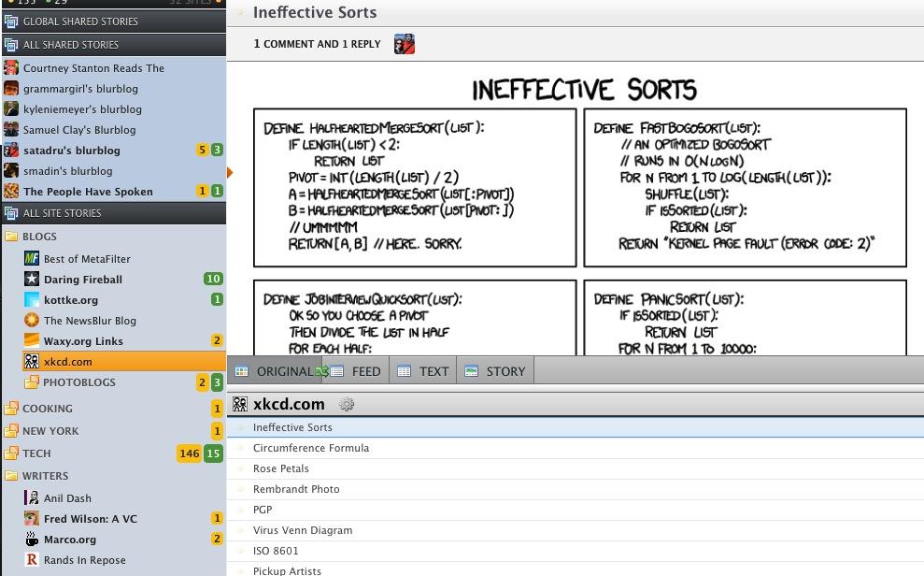
Task: Click TECH folder 146 unread badge
Action: pyautogui.click(x=189, y=454)
